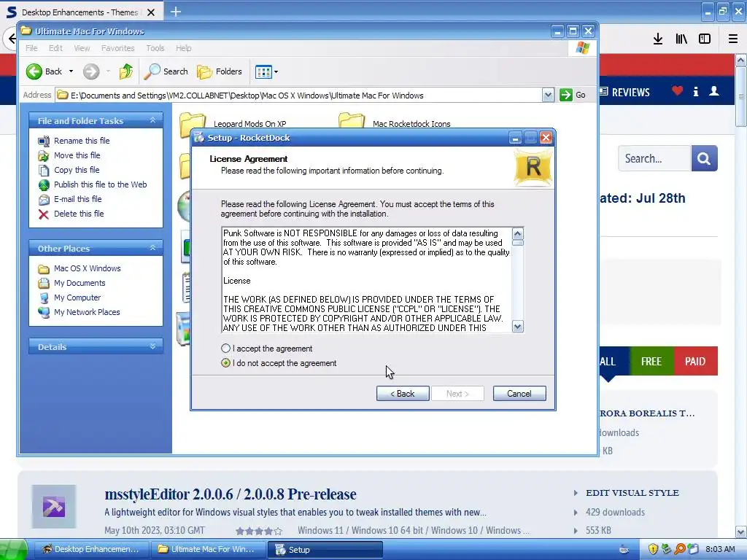Click the red heart icon on website

(677, 91)
